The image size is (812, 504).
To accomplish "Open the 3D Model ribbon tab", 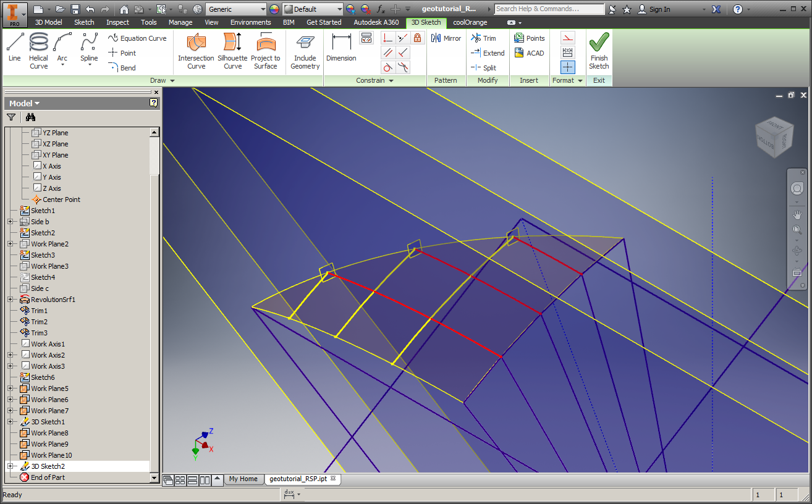I will (48, 22).
